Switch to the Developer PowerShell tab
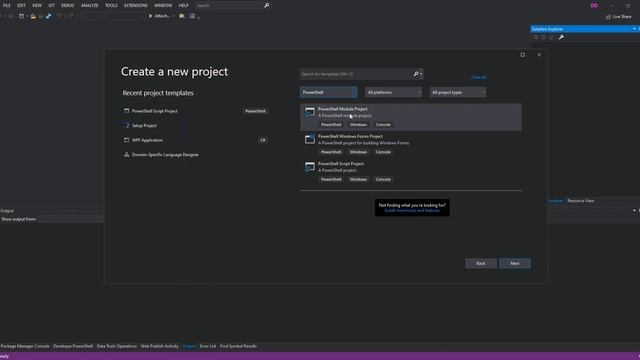 coord(73,346)
